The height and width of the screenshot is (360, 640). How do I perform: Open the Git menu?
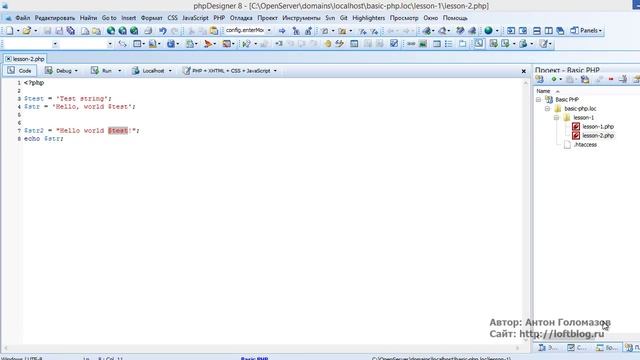tap(343, 18)
